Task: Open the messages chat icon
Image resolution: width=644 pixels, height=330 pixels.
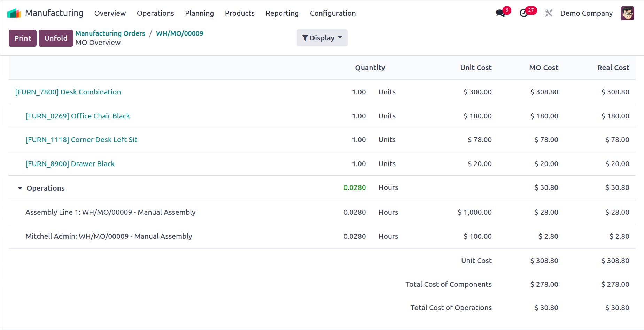Action: tap(501, 13)
